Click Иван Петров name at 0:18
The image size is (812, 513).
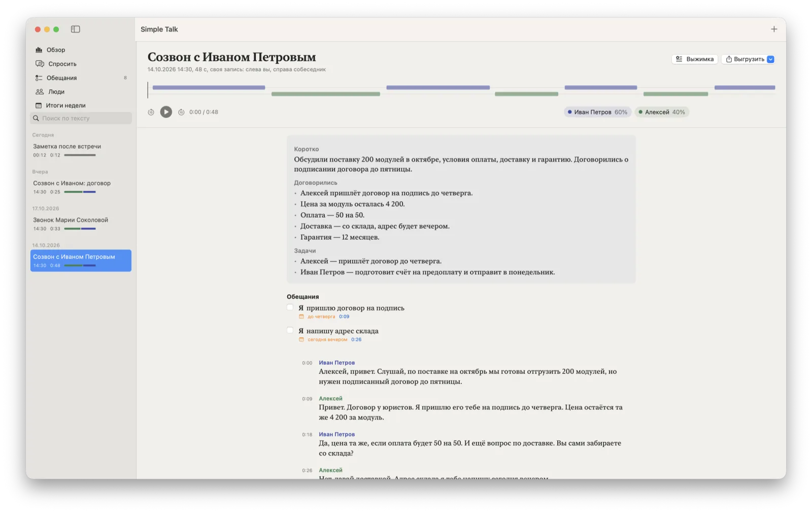click(x=336, y=434)
